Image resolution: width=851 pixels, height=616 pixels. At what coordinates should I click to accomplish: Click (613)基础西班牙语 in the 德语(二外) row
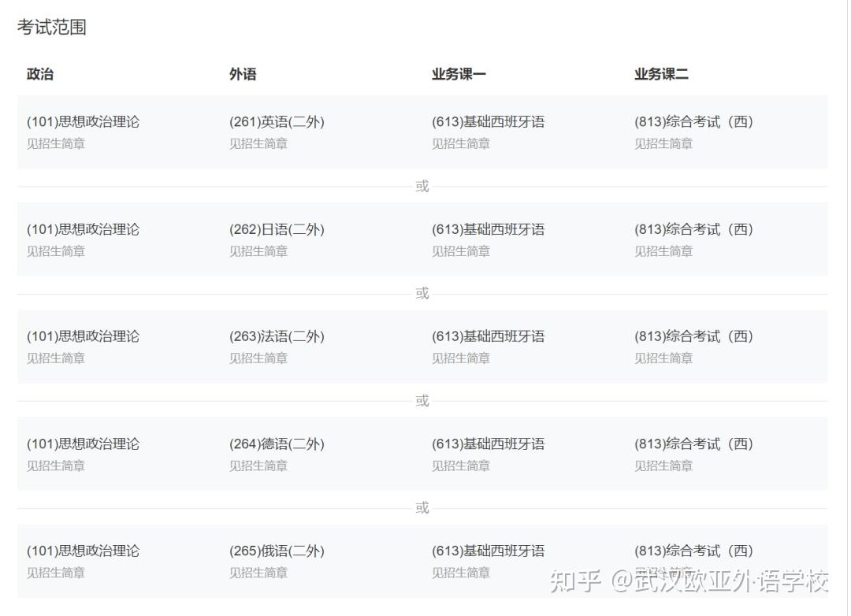pos(488,444)
